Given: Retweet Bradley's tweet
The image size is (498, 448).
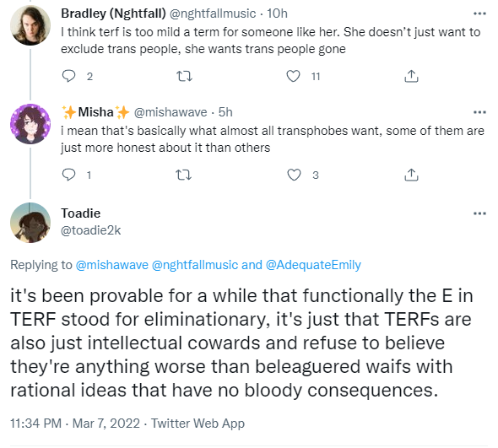Looking at the screenshot, I should pos(184,76).
